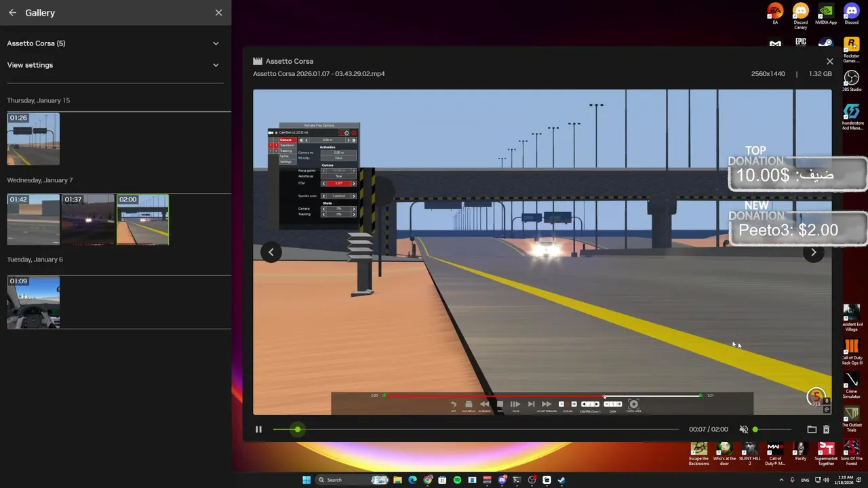Open The Outlast Trials desktop shortcut
Viewport: 868px width, 488px height.
pos(851,418)
